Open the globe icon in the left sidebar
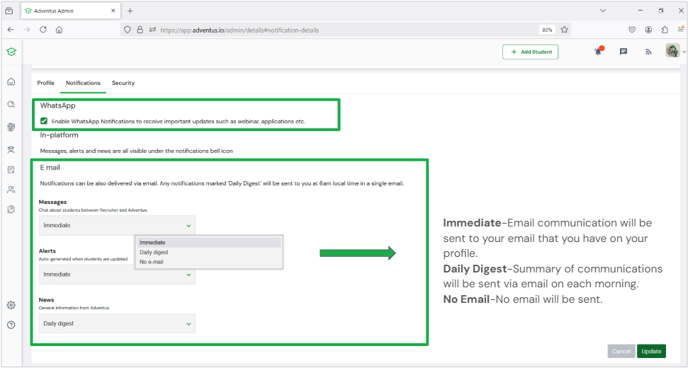Screen dimensions: 688x368 coord(11,127)
